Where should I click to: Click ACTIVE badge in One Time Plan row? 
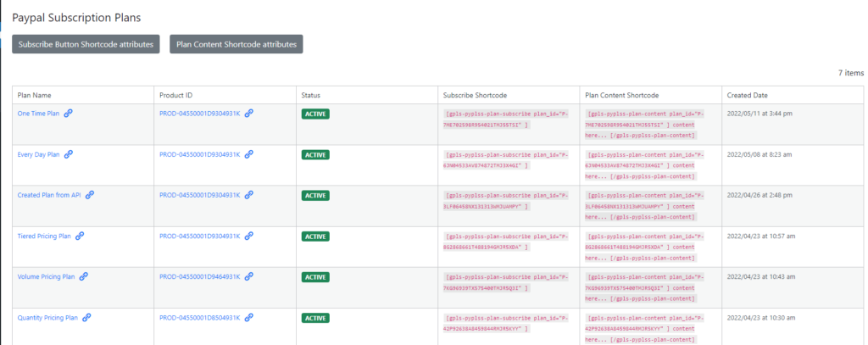coord(315,114)
